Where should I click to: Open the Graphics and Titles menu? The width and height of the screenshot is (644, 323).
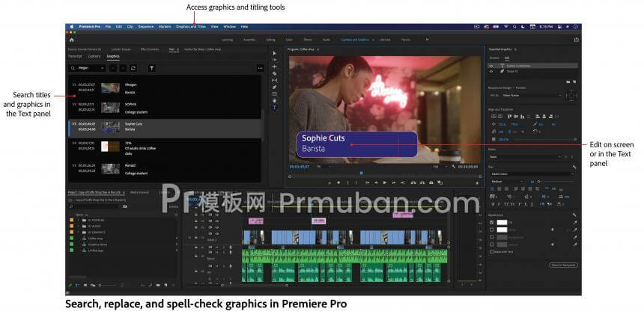190,27
